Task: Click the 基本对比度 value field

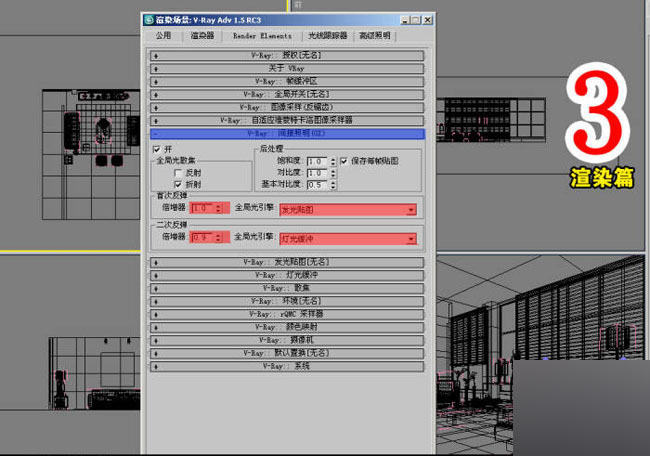Action: coord(318,185)
